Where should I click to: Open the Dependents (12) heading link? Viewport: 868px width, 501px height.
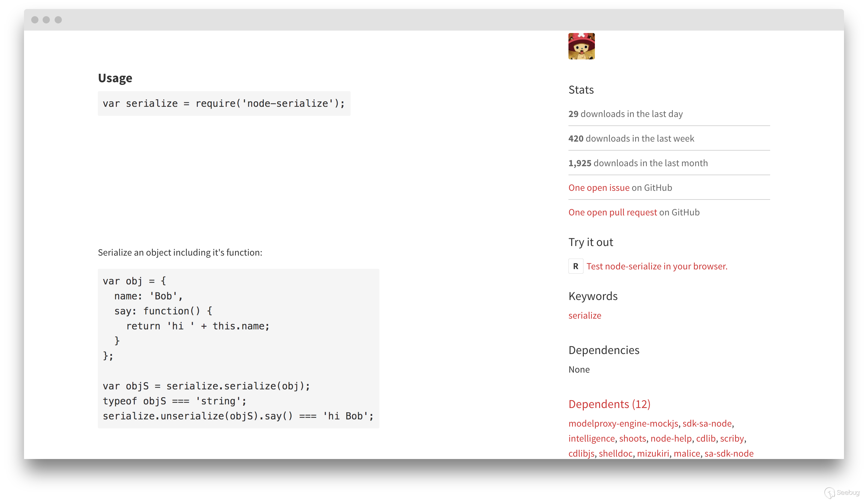point(609,404)
